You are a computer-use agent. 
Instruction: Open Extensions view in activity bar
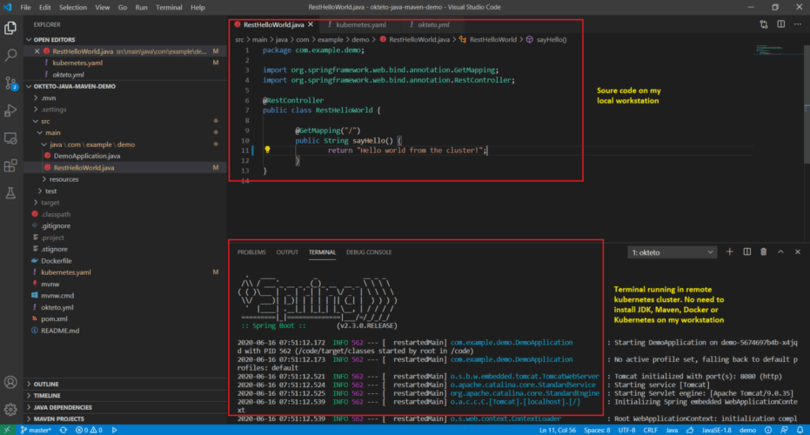[x=10, y=165]
